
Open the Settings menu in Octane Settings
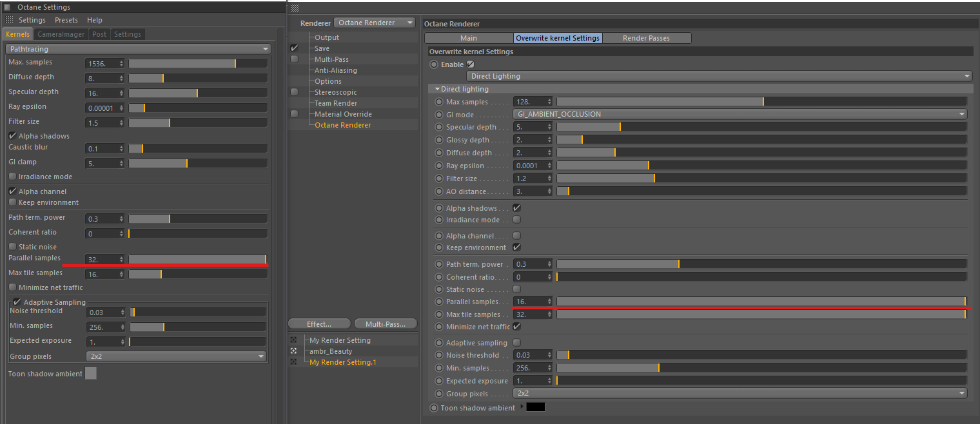(32, 21)
